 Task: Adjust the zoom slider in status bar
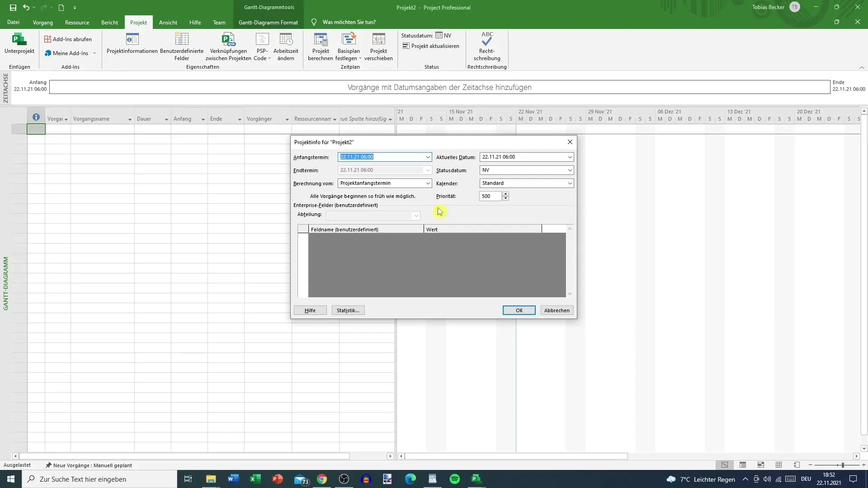(843, 465)
